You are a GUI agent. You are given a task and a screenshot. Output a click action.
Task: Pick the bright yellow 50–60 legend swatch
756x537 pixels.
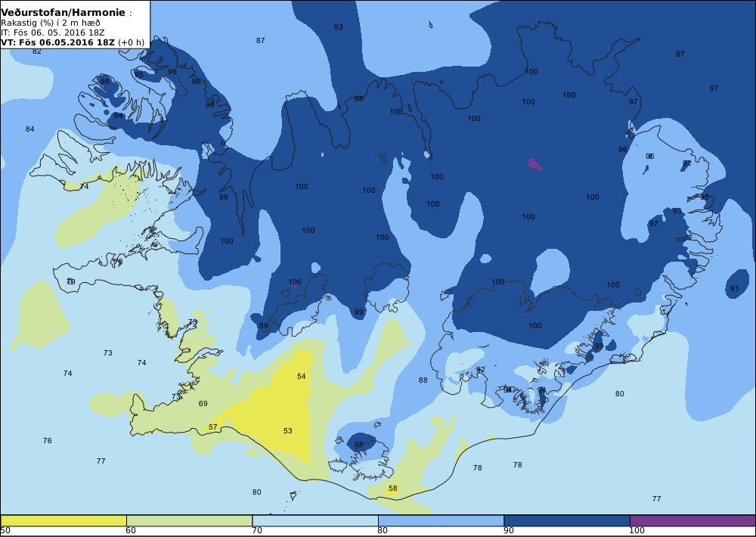pyautogui.click(x=64, y=520)
